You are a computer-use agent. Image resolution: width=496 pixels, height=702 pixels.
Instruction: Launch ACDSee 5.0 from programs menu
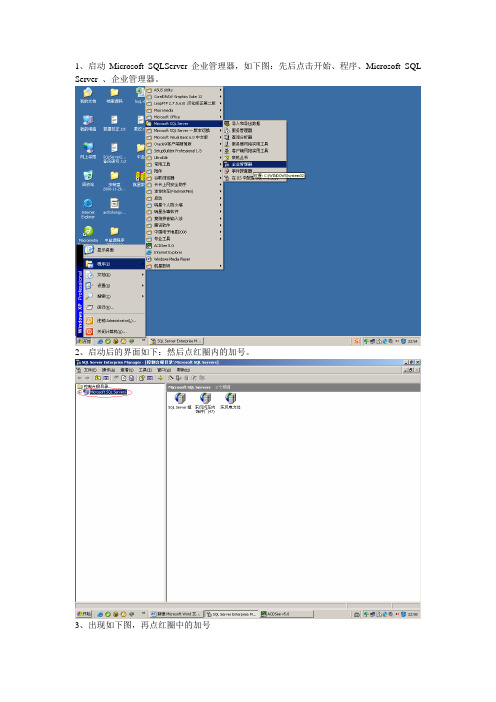click(184, 246)
